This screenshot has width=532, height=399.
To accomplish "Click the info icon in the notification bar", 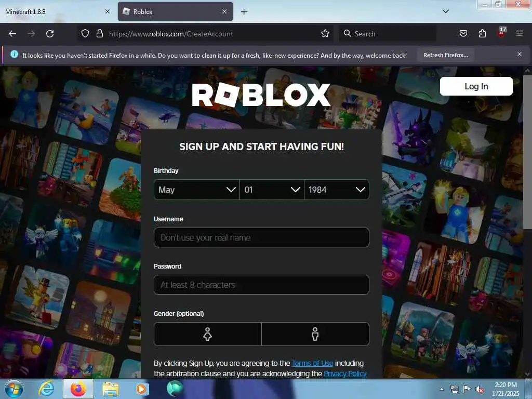I will click(x=14, y=54).
